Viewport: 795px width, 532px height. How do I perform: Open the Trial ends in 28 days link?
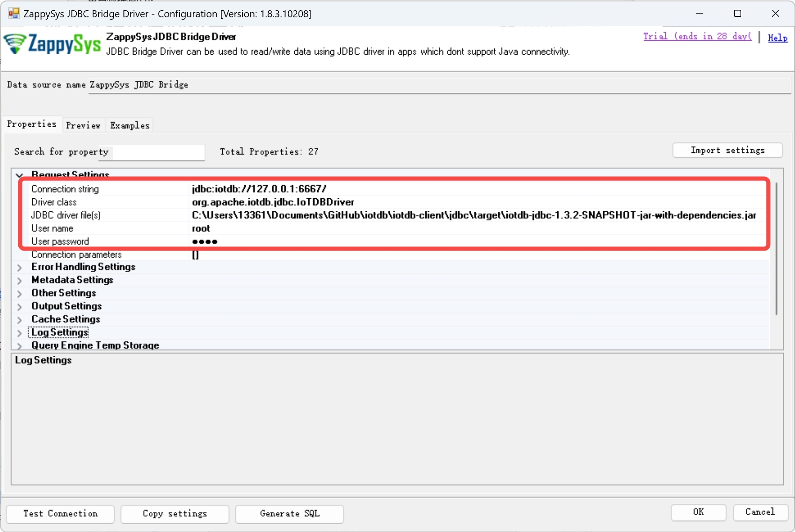697,36
